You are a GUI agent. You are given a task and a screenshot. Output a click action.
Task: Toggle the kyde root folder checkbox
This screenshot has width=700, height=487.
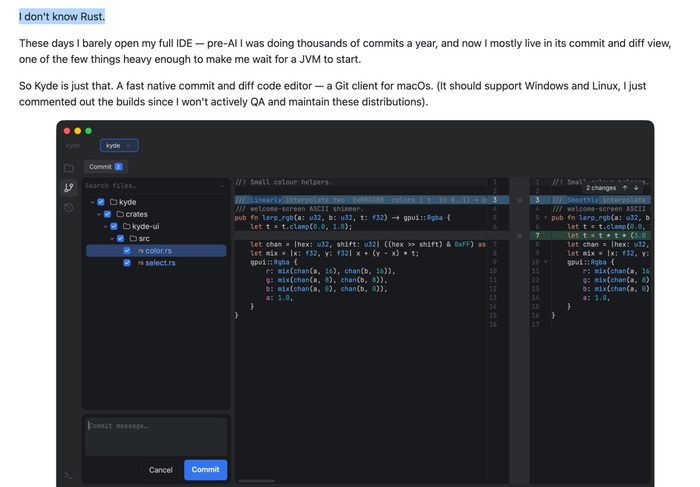coord(101,202)
